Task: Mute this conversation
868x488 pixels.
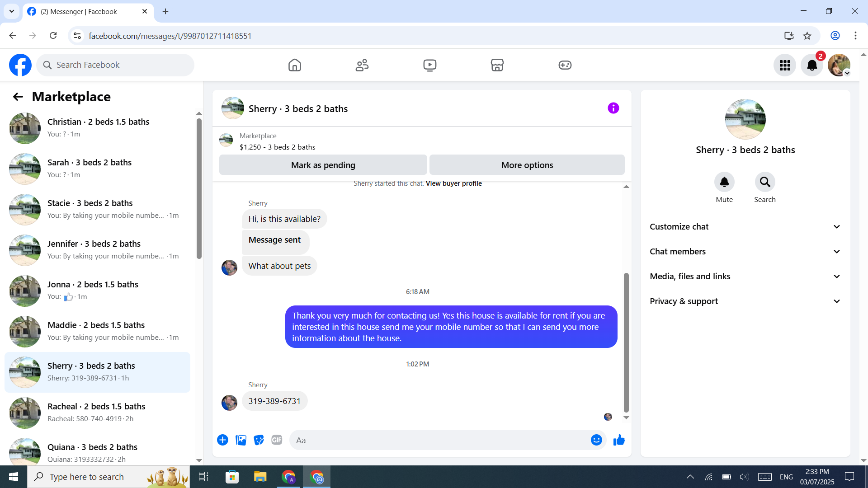Action: click(724, 182)
